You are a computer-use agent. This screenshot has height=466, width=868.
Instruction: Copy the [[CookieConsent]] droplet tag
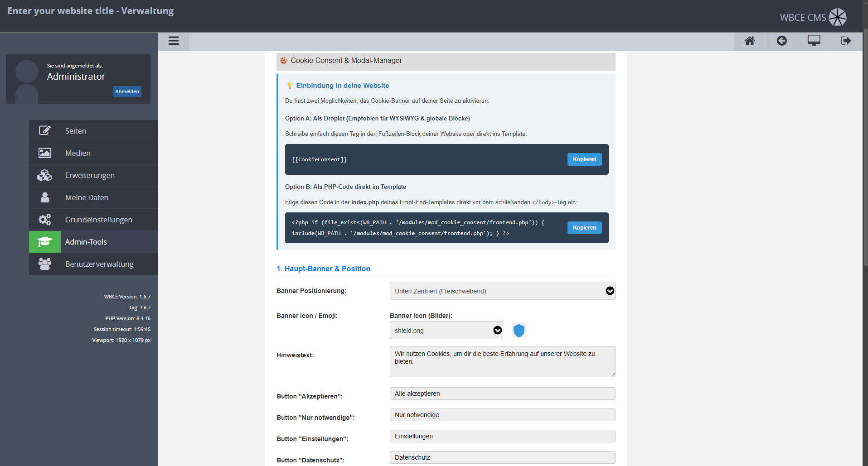point(584,159)
